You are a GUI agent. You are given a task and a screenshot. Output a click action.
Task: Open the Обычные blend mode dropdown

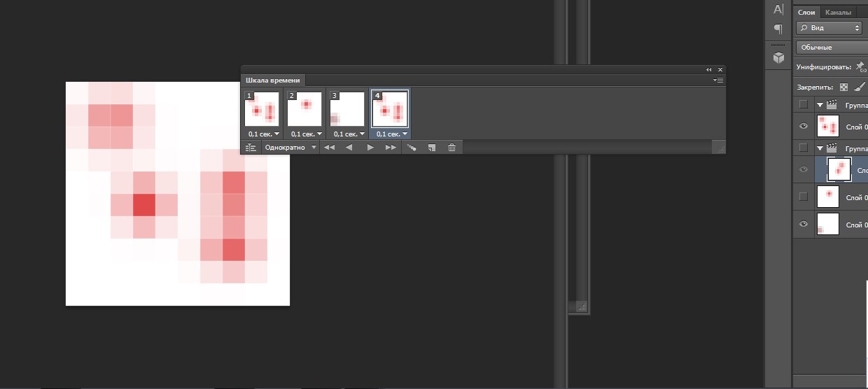tap(830, 48)
